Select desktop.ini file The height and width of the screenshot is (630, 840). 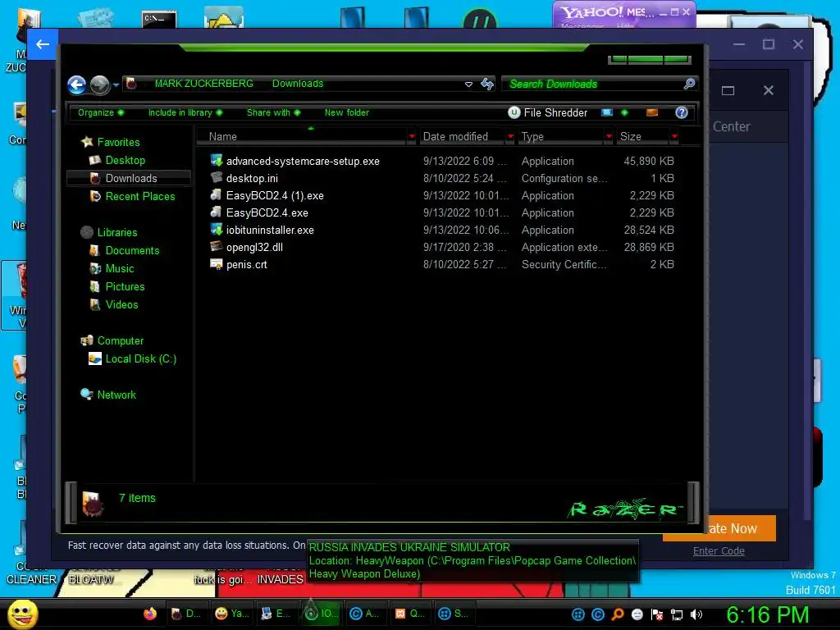[x=252, y=178]
